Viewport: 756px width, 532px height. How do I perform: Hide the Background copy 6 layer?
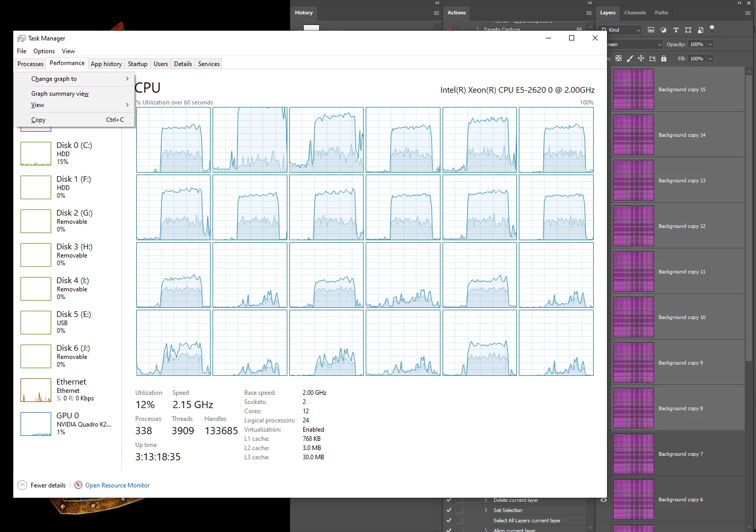603,500
